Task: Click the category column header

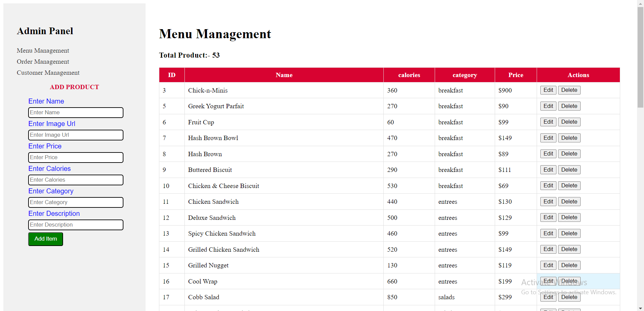Action: (x=465, y=75)
